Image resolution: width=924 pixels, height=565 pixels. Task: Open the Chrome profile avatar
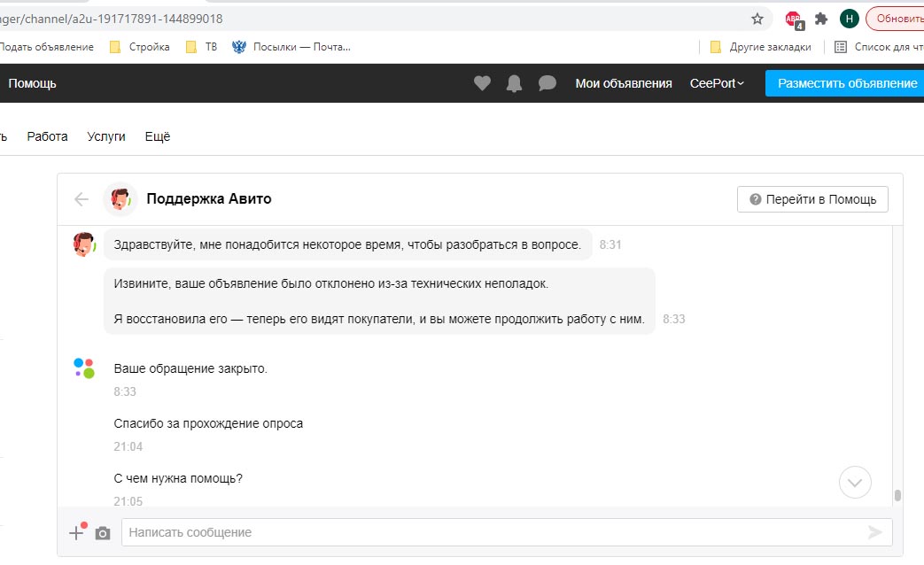[849, 19]
